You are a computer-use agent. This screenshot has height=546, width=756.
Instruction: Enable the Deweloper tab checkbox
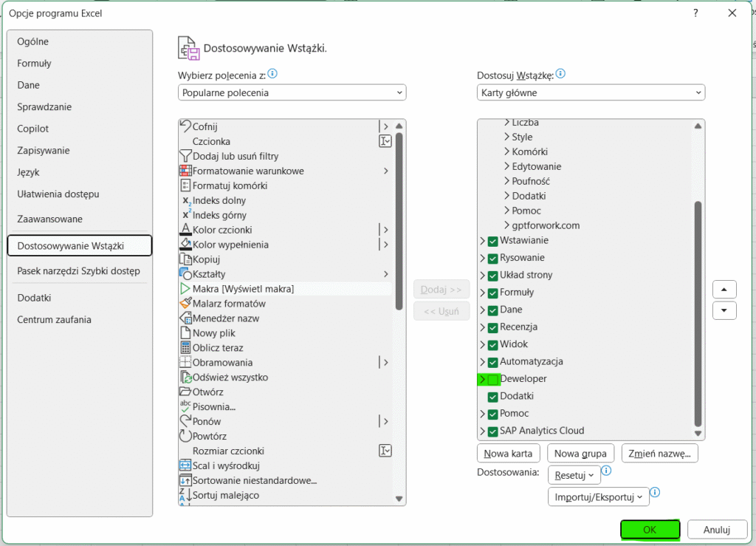coord(492,380)
